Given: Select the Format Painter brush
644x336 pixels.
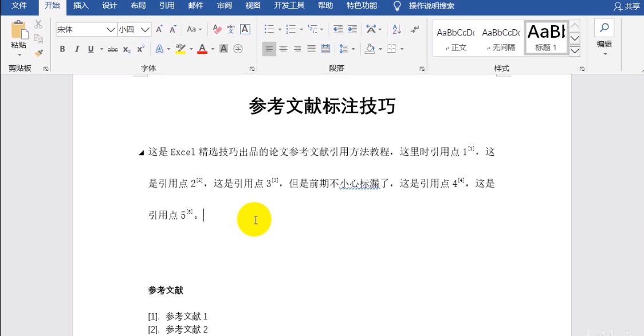Looking at the screenshot, I should point(38,53).
